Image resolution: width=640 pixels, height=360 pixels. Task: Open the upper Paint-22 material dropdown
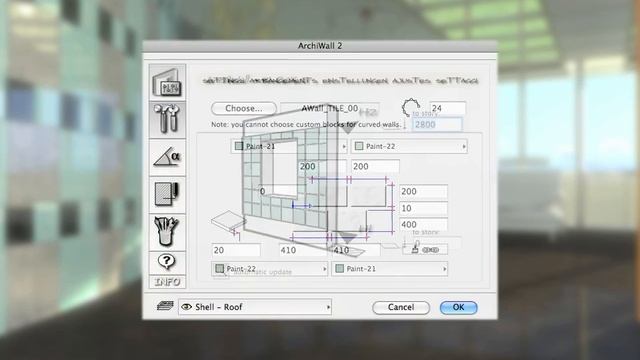(409, 146)
